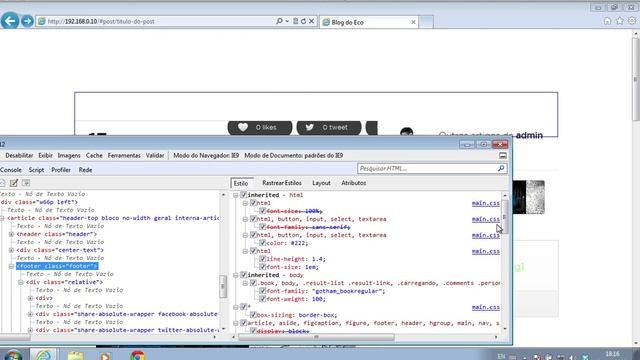Uncheck the color: #222 property

pyautogui.click(x=262, y=243)
